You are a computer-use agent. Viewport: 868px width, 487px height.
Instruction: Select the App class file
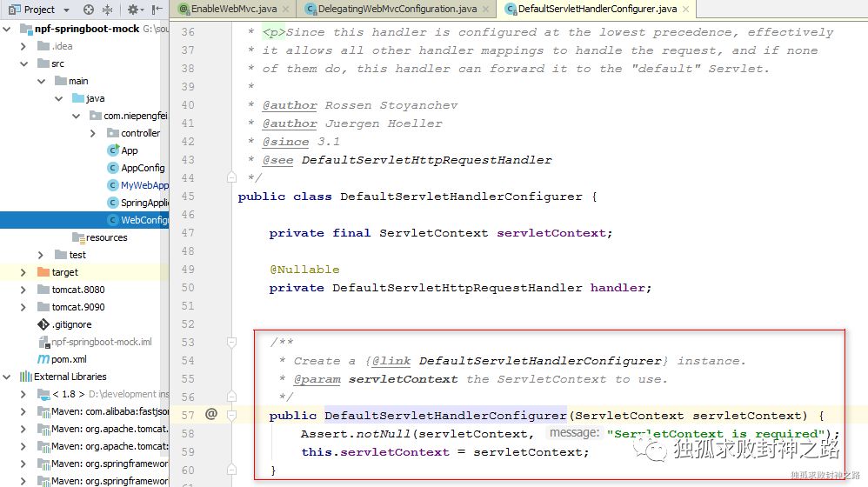point(129,150)
